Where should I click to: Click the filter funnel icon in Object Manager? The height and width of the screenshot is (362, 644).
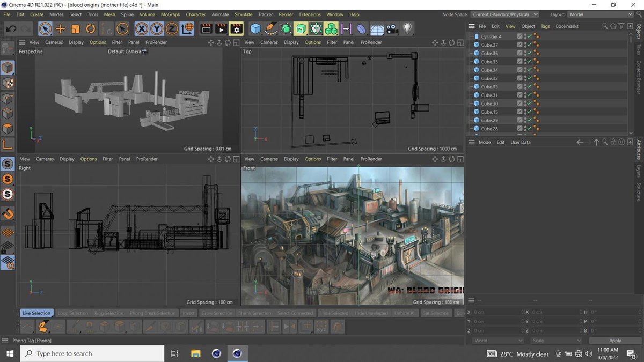coord(621,26)
